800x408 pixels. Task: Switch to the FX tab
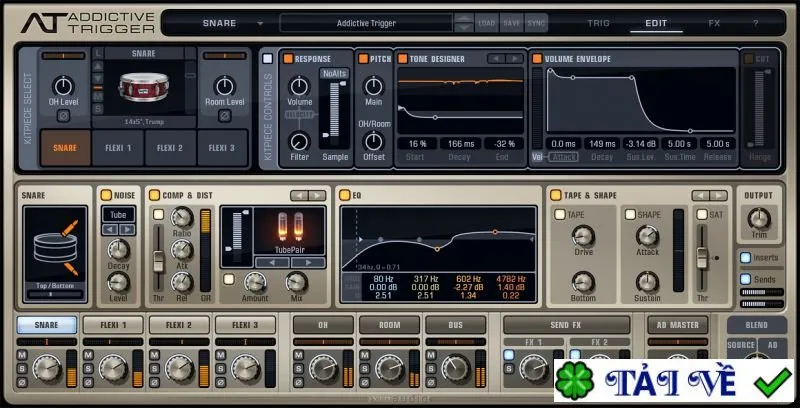click(x=714, y=23)
